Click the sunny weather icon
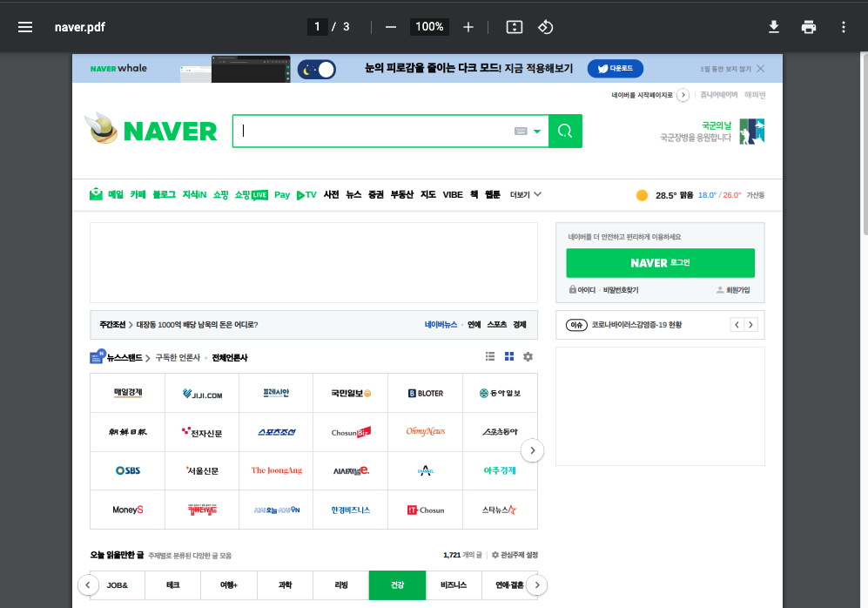Screen dimensions: 868x608 pos(642,195)
